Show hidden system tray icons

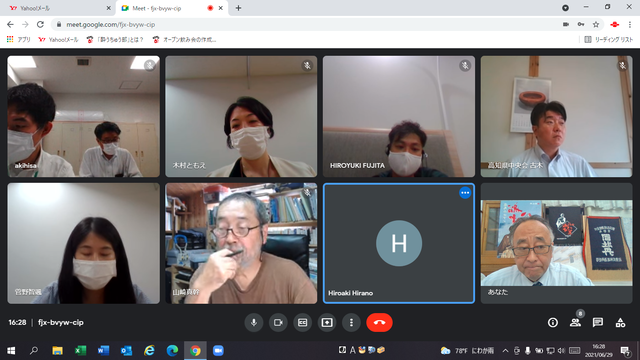(x=505, y=351)
